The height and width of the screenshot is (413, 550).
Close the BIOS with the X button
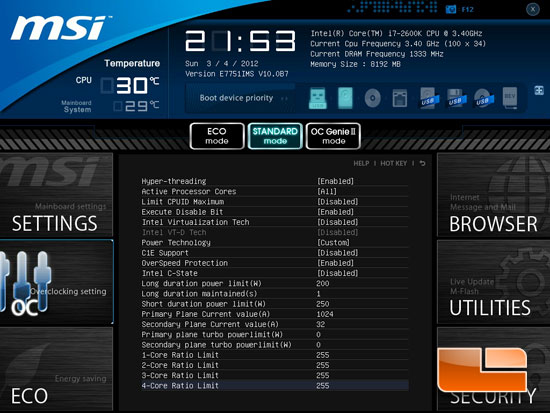[533, 9]
